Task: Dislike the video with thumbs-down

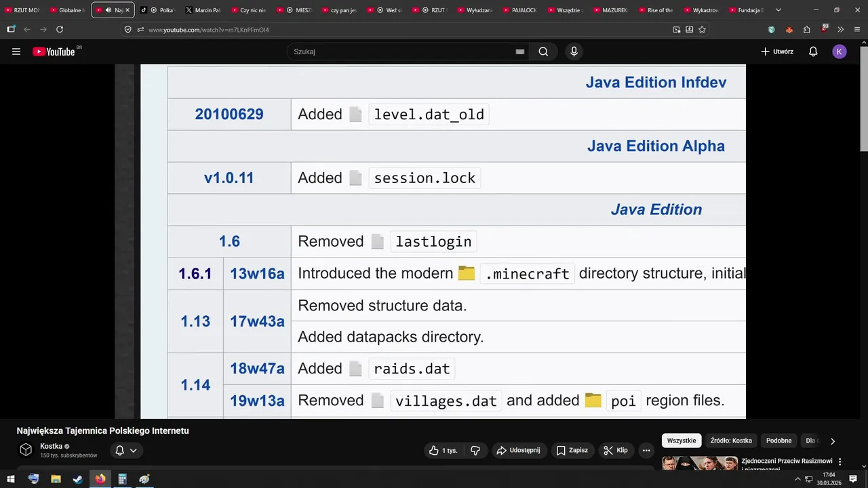Action: point(475,450)
